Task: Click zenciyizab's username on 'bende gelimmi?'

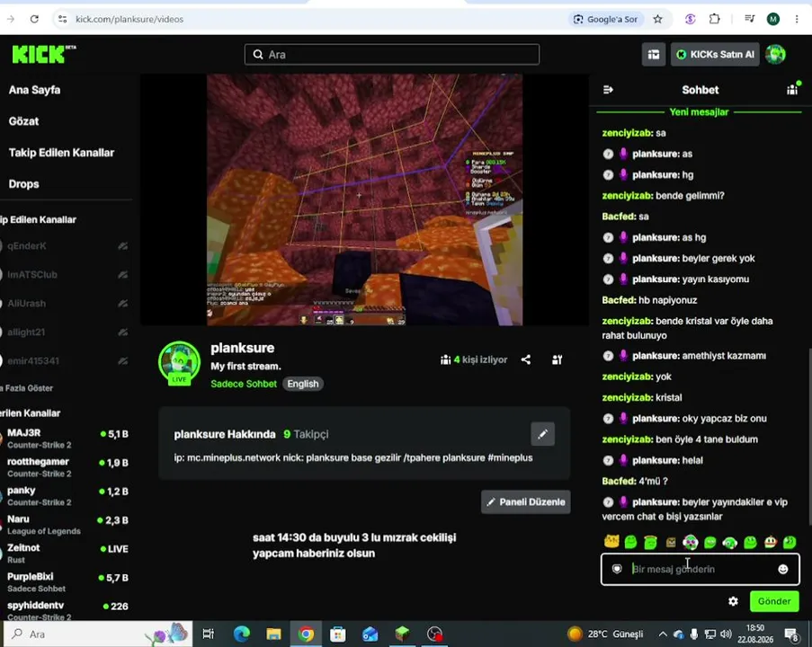Action: pos(627,196)
